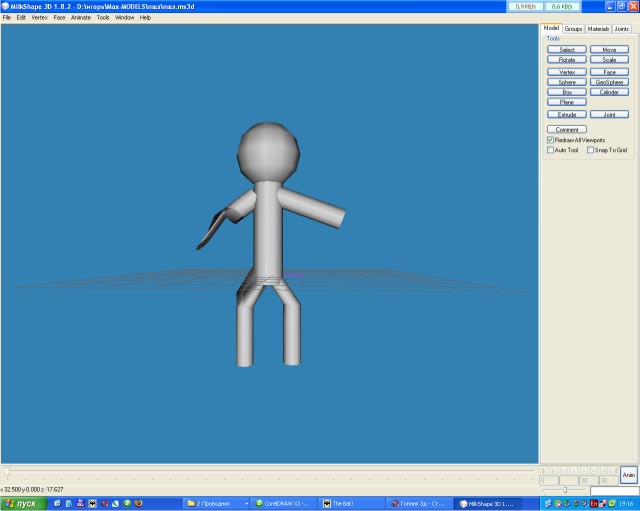Screen dimensions: 640x511
Task: Open the File menu
Action: pyautogui.click(x=7, y=18)
